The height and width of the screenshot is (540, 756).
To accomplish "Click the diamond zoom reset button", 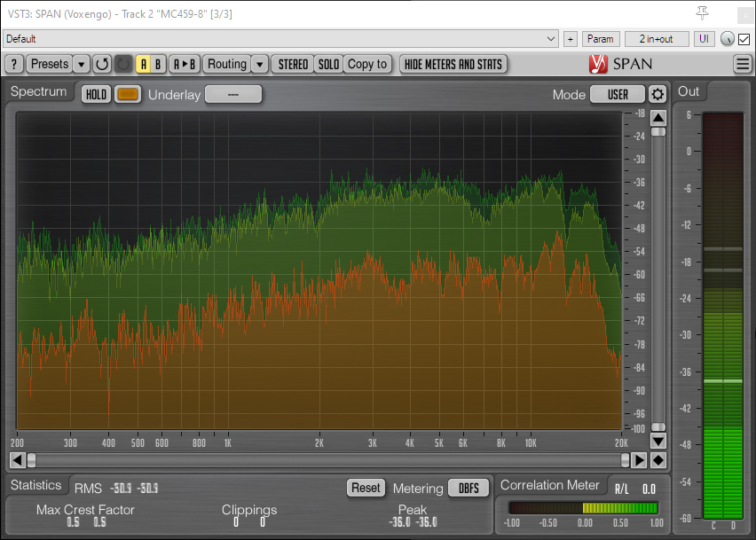I will coord(658,460).
